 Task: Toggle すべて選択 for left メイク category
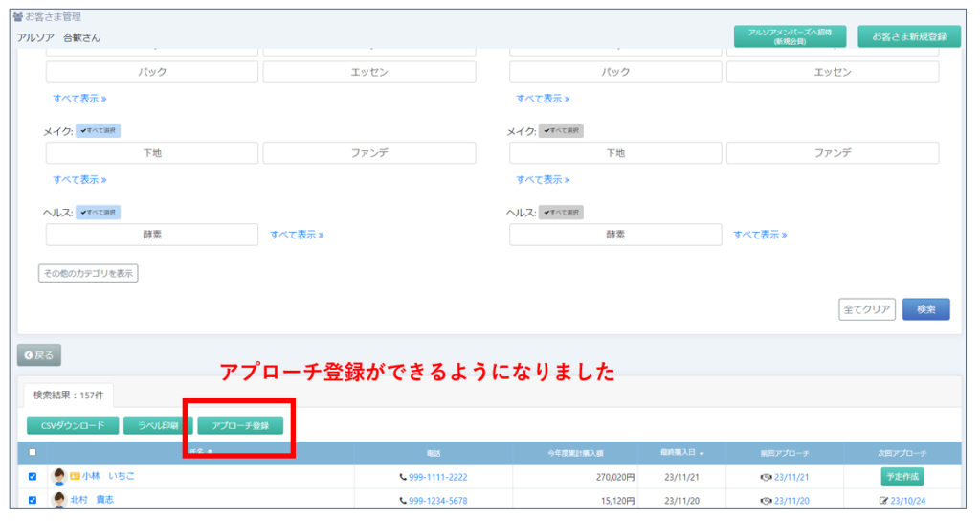(99, 130)
